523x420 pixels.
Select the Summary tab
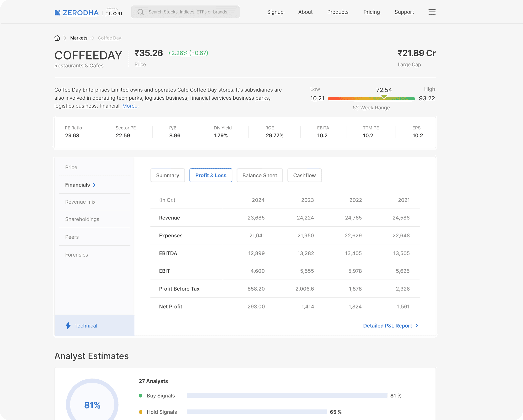pyautogui.click(x=167, y=175)
